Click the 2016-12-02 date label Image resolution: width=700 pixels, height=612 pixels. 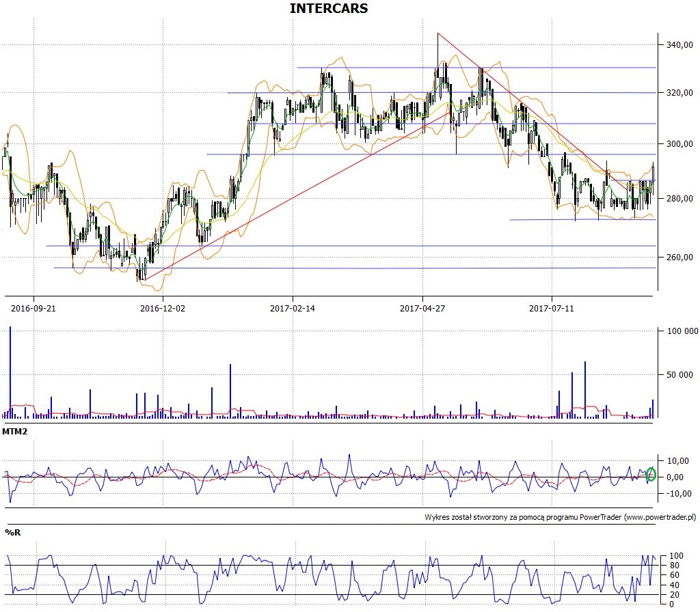163,308
